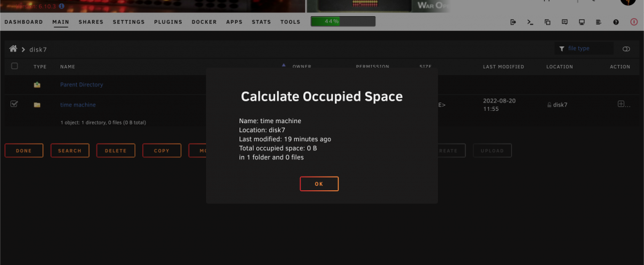Screen dimensions: 644x265
Task: Open the feedback speech-bubble icon
Action: pos(565,22)
